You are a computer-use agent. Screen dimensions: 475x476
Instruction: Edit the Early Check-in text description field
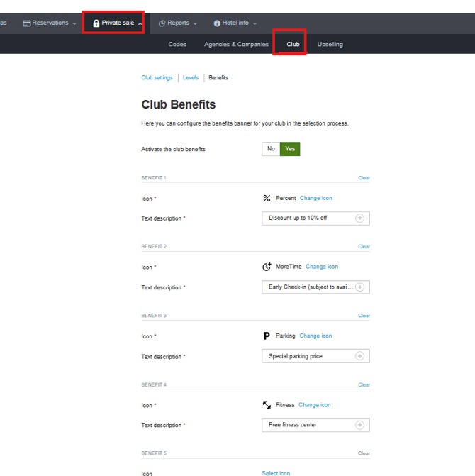pos(315,287)
